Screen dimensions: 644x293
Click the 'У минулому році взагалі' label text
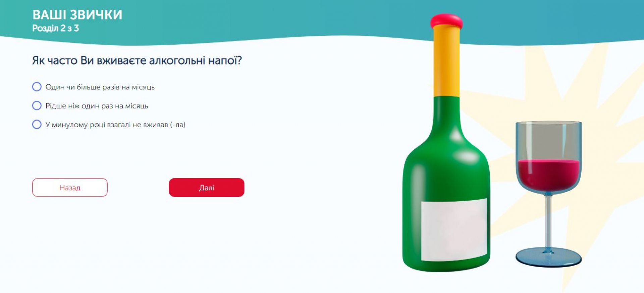tap(115, 125)
